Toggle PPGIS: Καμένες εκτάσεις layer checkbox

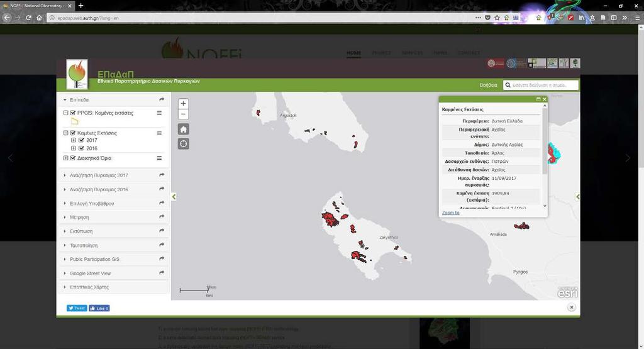(x=73, y=113)
